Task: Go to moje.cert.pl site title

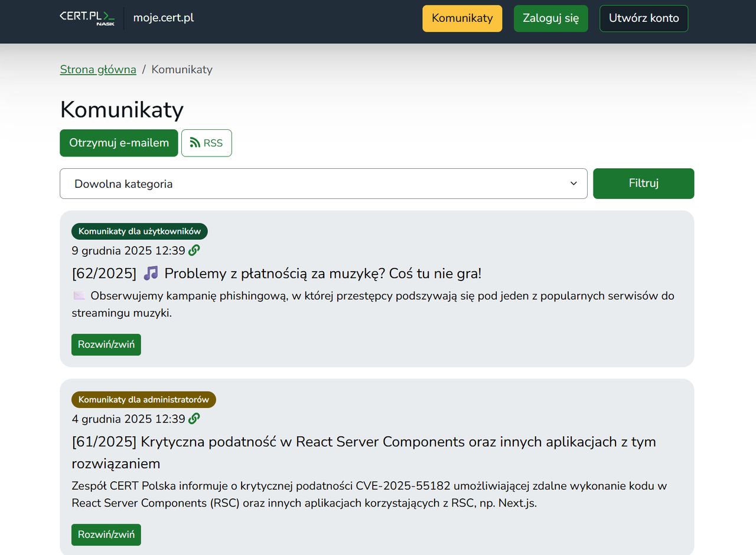Action: click(164, 18)
